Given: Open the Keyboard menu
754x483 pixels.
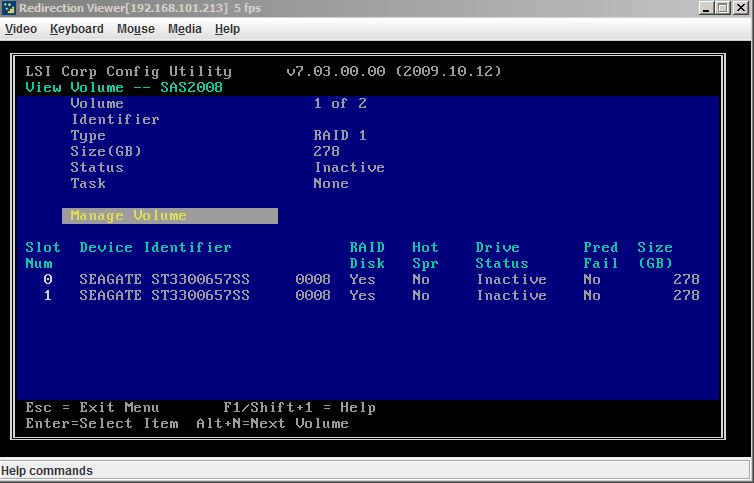Looking at the screenshot, I should [x=76, y=29].
